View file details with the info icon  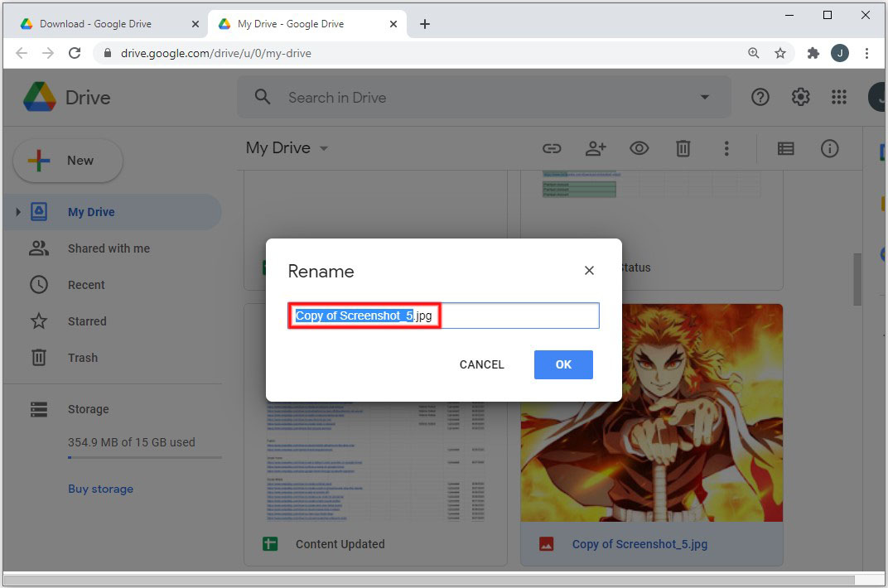point(829,148)
